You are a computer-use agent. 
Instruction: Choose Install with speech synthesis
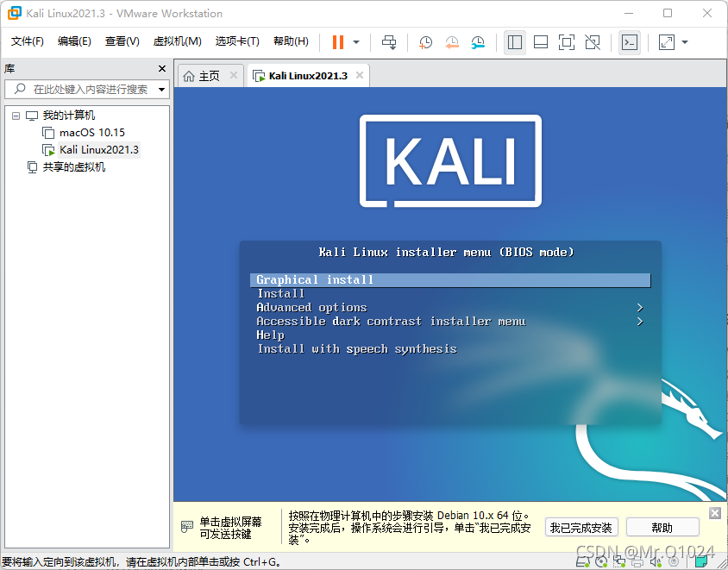(357, 349)
